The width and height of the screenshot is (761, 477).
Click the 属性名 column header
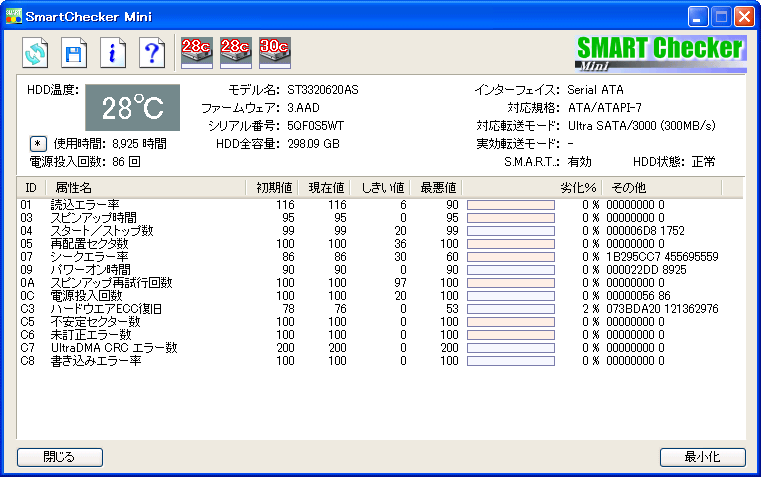point(146,187)
